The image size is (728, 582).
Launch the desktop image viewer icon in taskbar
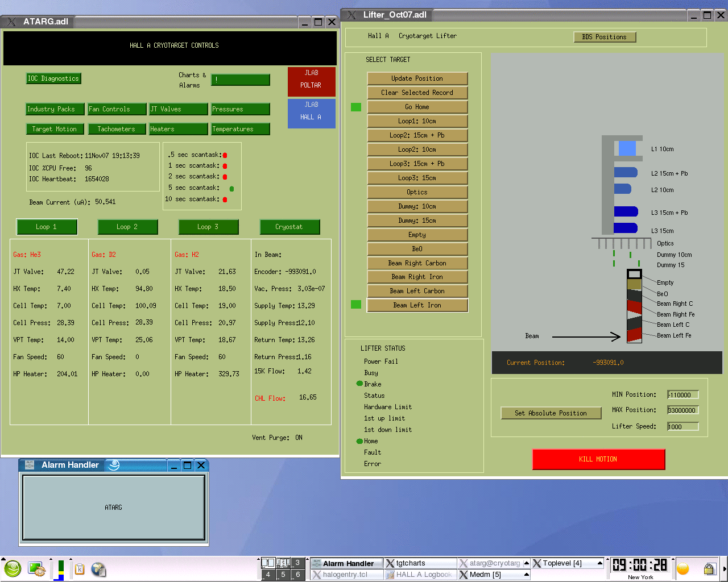[36, 569]
